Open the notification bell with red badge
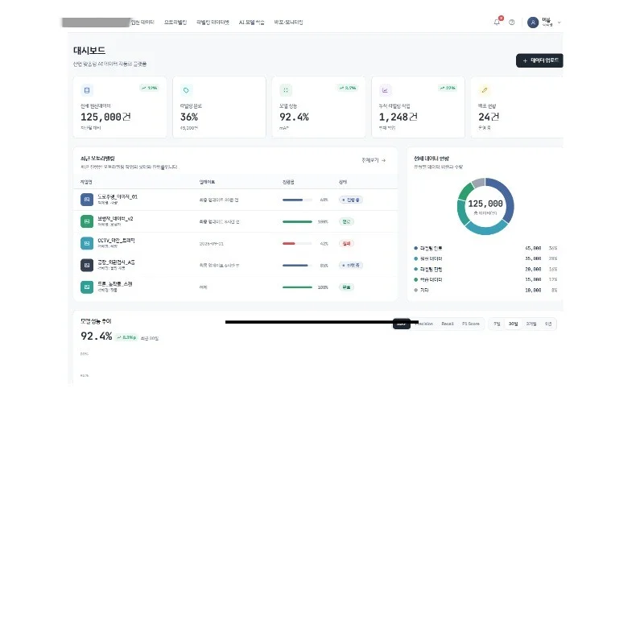This screenshot has height=644, width=644. click(497, 22)
